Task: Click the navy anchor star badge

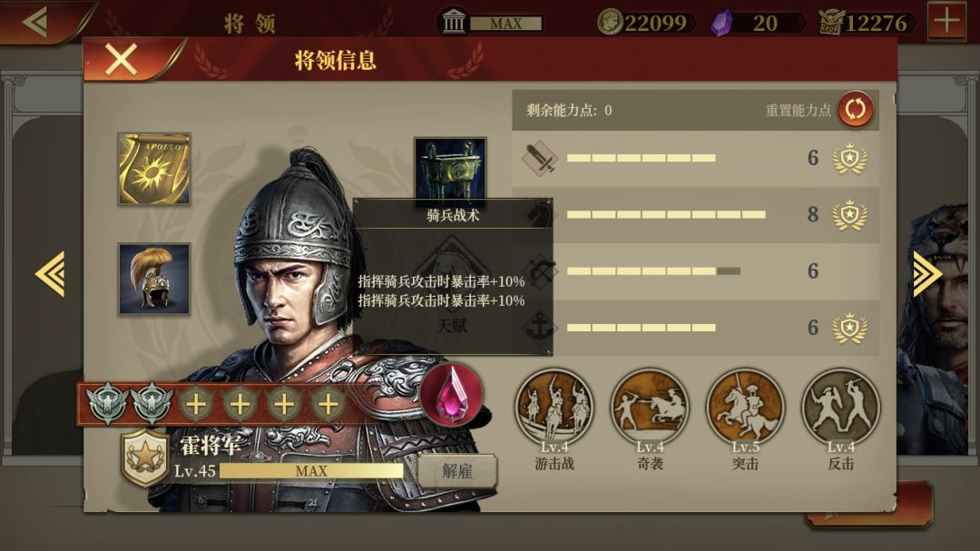Action: coord(849,328)
